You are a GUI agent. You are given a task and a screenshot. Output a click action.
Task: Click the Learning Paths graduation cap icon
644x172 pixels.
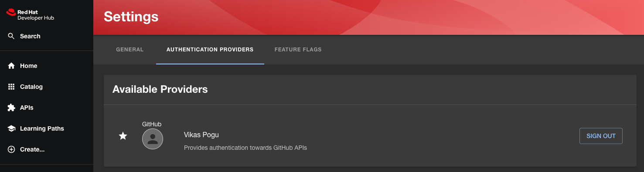coord(11,128)
